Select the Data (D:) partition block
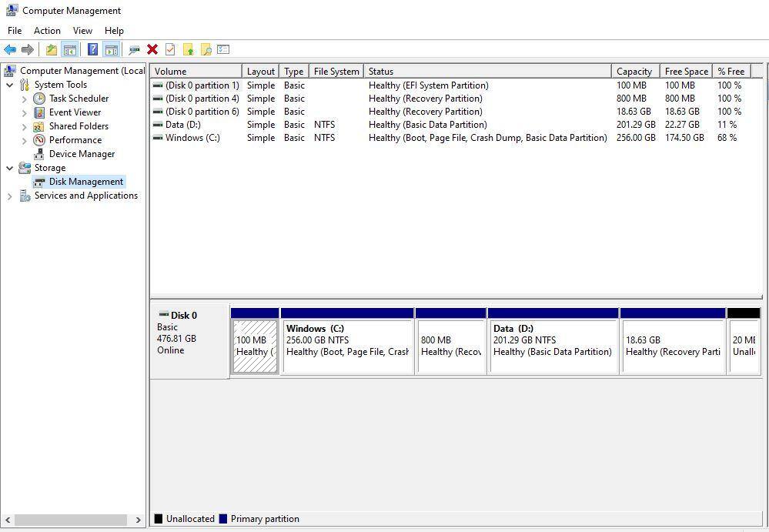This screenshot has height=532, width=769. 553,346
